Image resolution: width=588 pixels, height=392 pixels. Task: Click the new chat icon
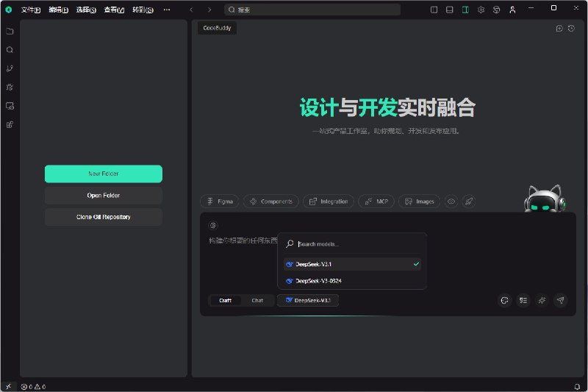(x=559, y=28)
